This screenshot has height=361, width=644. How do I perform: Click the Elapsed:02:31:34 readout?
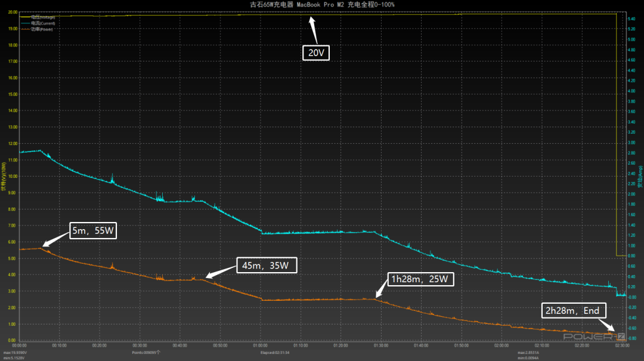pyautogui.click(x=275, y=353)
